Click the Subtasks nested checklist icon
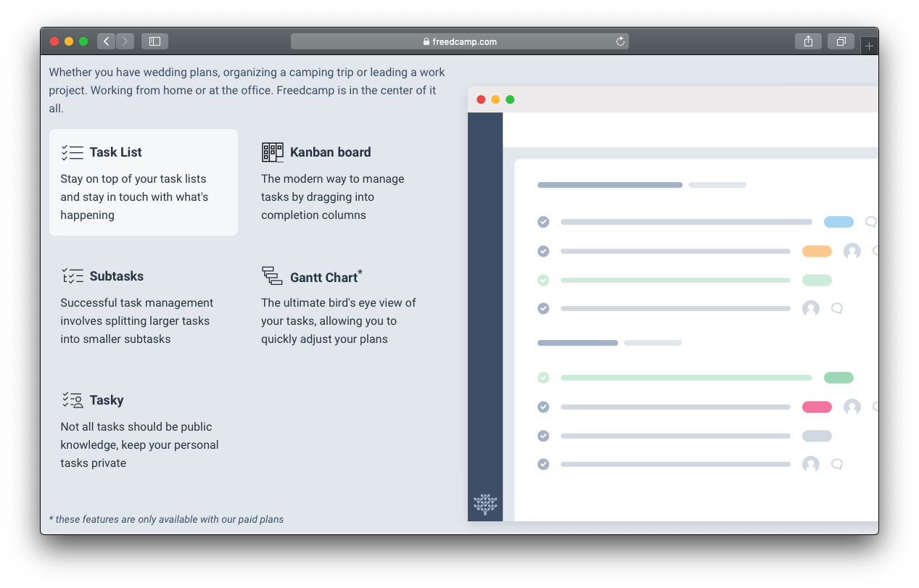Screen dimensions: 919x588 tap(73, 276)
